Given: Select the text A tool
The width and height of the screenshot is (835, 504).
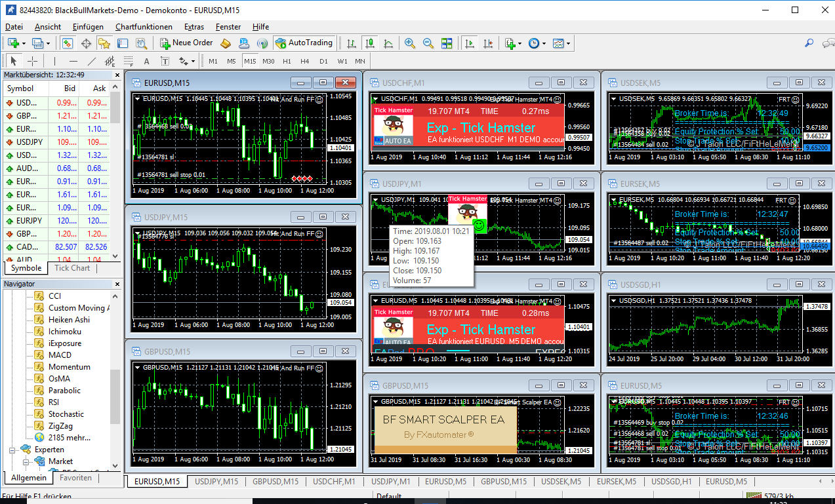Looking at the screenshot, I should pyautogui.click(x=146, y=61).
